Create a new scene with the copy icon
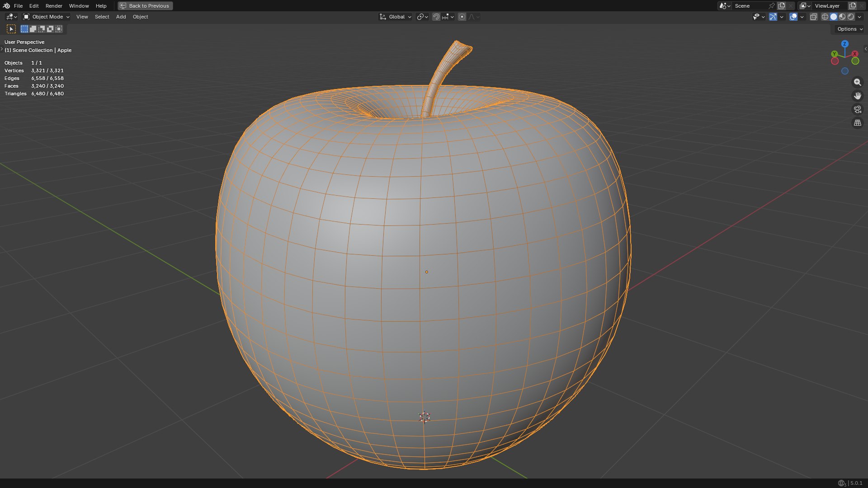The width and height of the screenshot is (868, 488). tap(782, 6)
